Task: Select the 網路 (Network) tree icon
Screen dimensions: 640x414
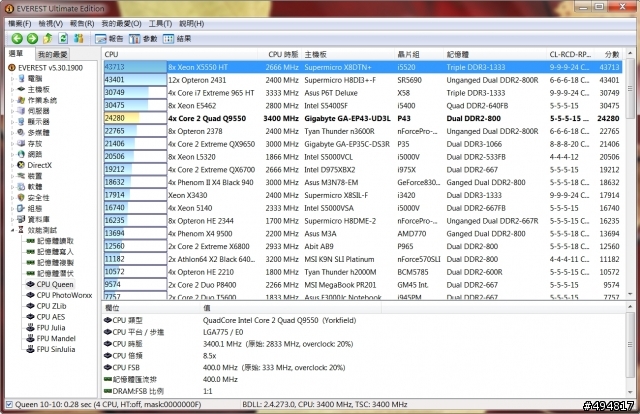Action: (x=21, y=154)
